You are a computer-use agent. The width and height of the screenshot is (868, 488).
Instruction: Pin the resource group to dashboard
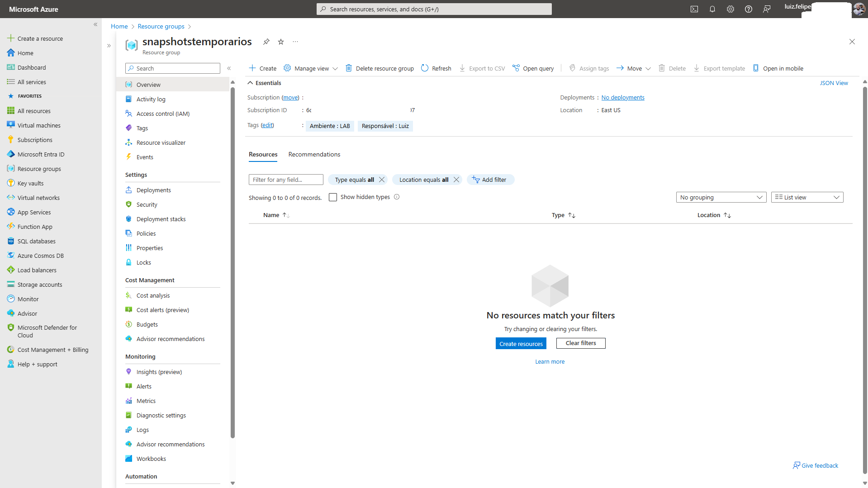pos(266,42)
